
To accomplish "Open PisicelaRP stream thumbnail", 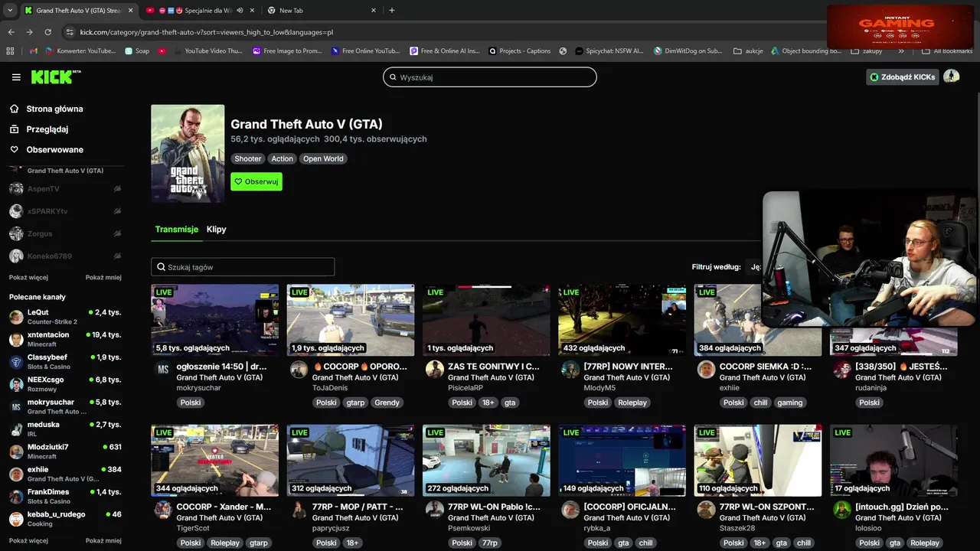I will (x=486, y=320).
